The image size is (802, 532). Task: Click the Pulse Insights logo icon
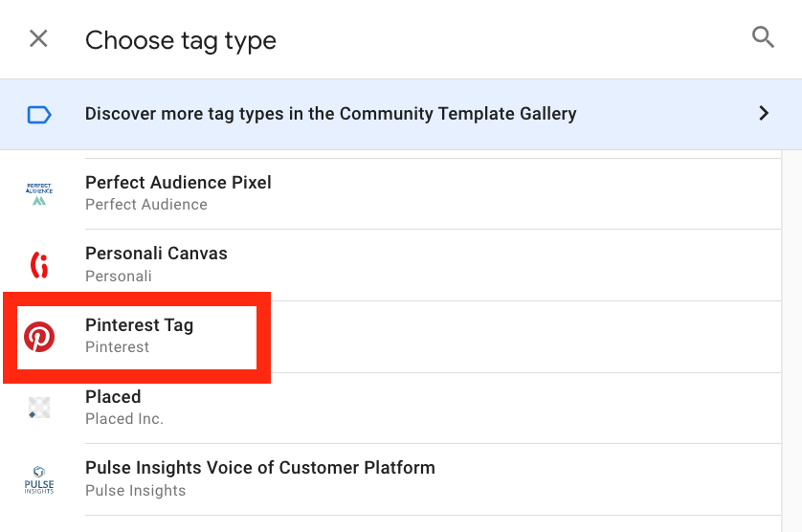point(39,479)
